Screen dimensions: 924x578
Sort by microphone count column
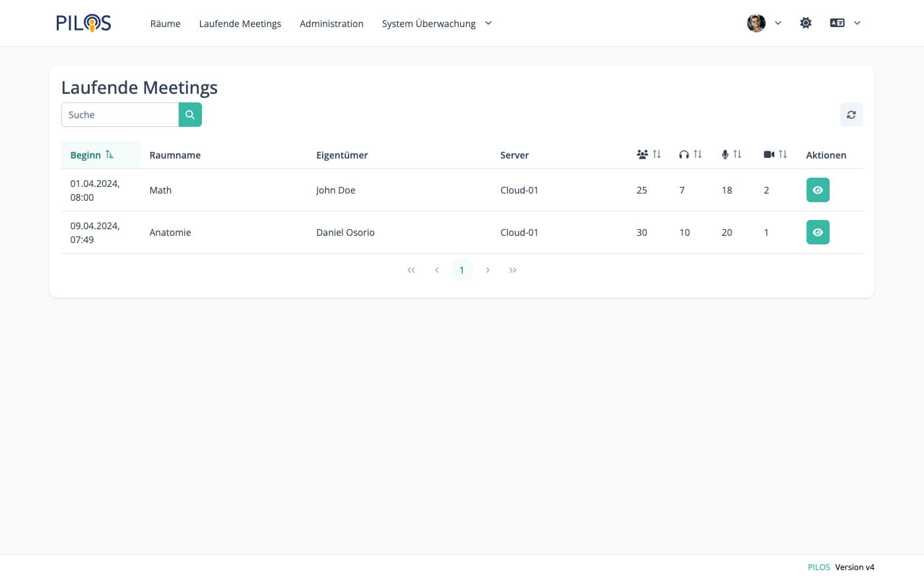pos(731,155)
